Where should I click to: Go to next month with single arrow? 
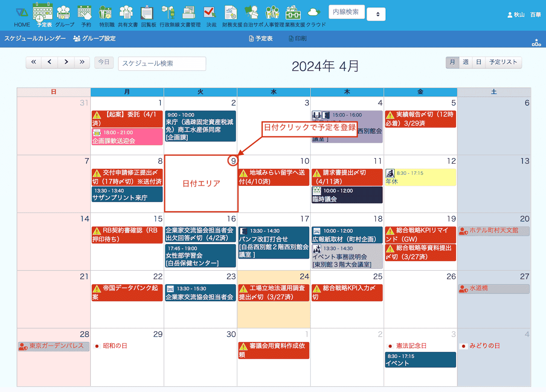(x=66, y=62)
